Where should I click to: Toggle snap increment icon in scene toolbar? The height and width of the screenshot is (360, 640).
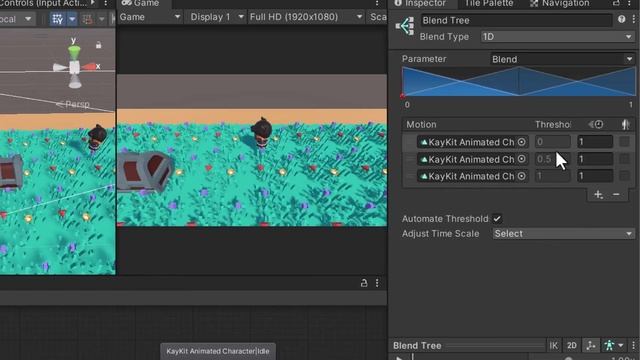(87, 19)
